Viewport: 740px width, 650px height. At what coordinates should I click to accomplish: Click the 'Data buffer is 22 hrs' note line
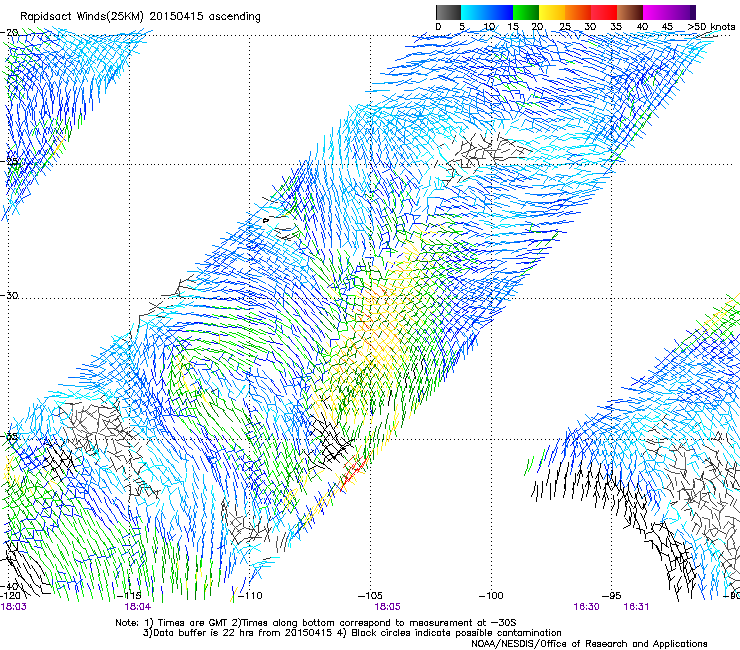coord(352,633)
